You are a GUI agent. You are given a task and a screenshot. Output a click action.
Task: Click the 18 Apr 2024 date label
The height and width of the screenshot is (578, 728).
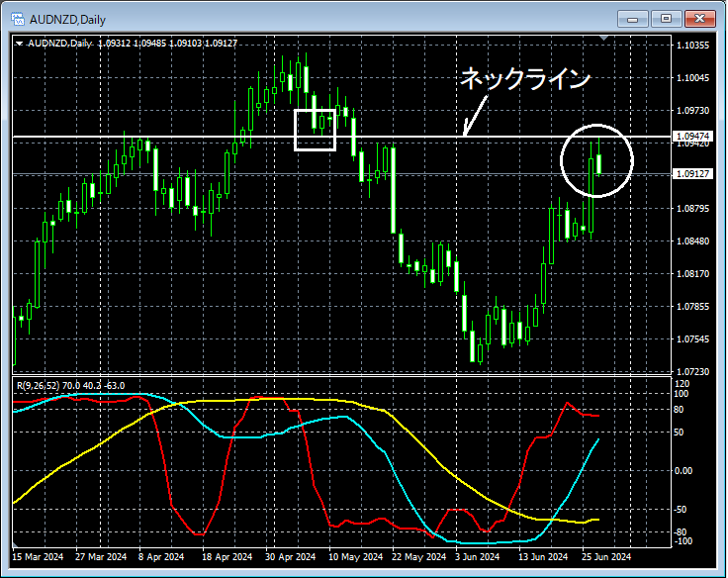pos(227,556)
